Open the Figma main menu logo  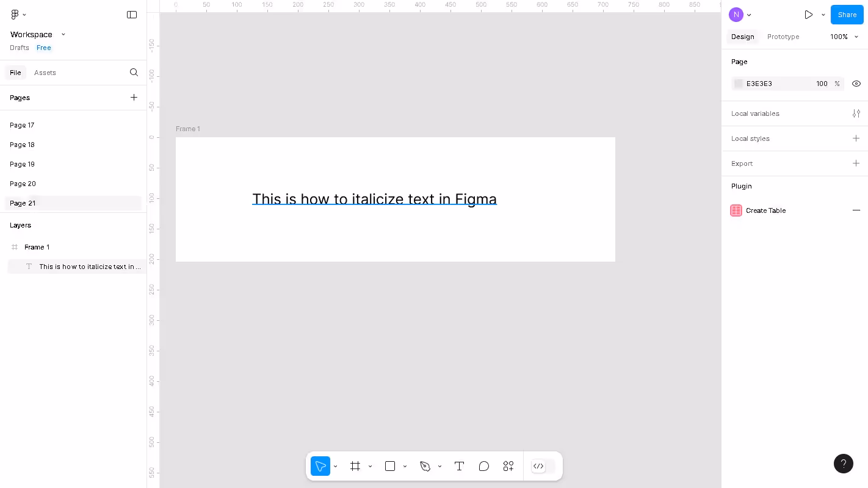pyautogui.click(x=15, y=15)
